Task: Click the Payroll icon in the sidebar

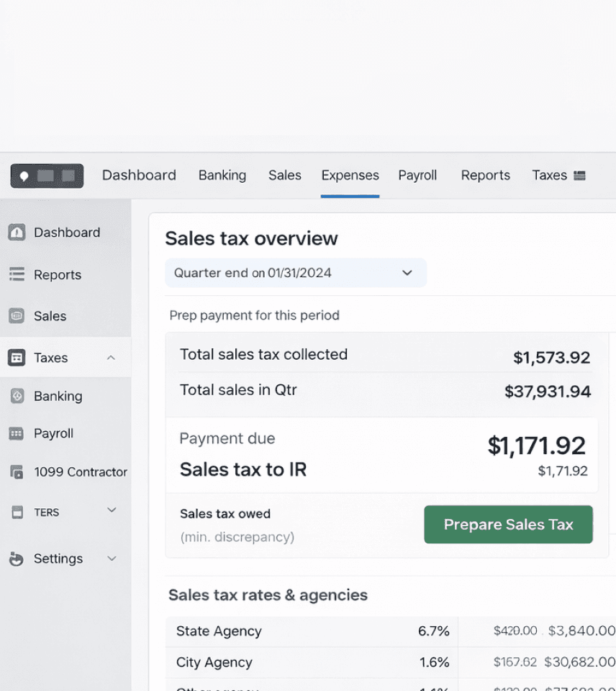Action: click(17, 434)
